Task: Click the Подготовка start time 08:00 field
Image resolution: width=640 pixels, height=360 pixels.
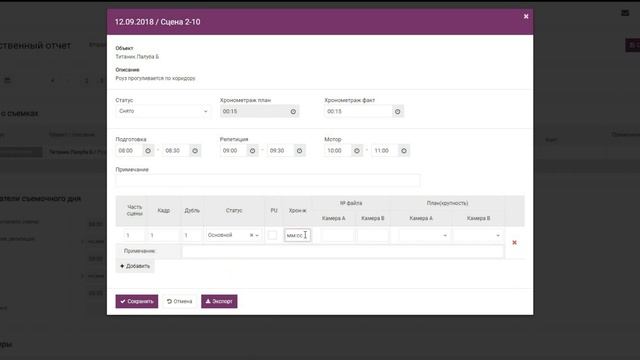Action: point(129,151)
